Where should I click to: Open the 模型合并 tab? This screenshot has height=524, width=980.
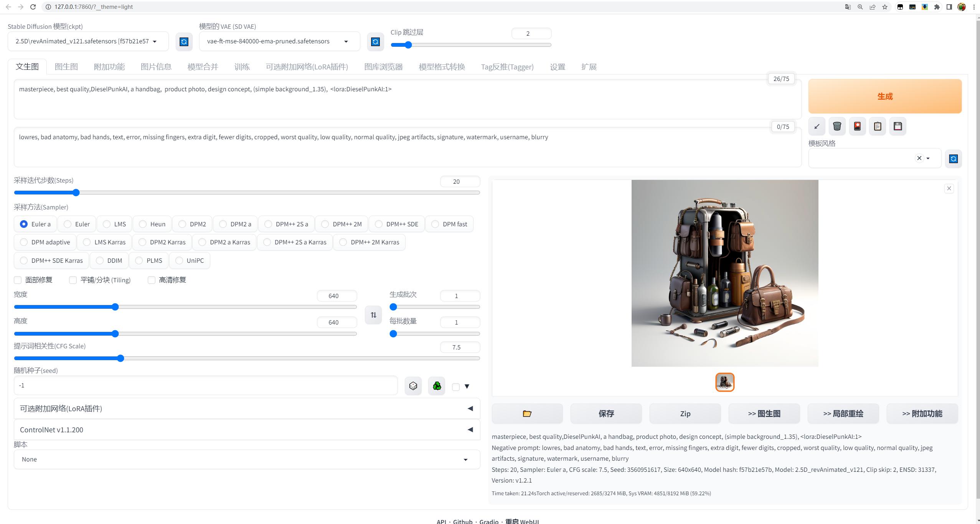point(203,67)
